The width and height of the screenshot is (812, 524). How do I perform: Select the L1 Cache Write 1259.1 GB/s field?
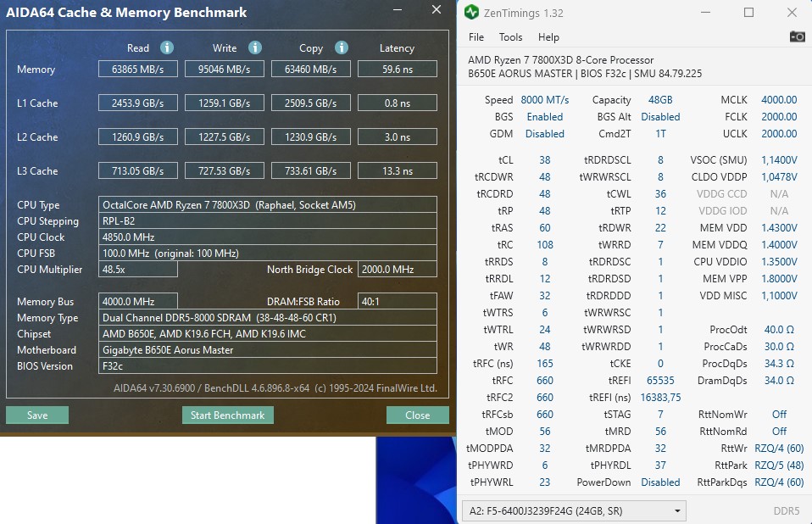coord(225,103)
